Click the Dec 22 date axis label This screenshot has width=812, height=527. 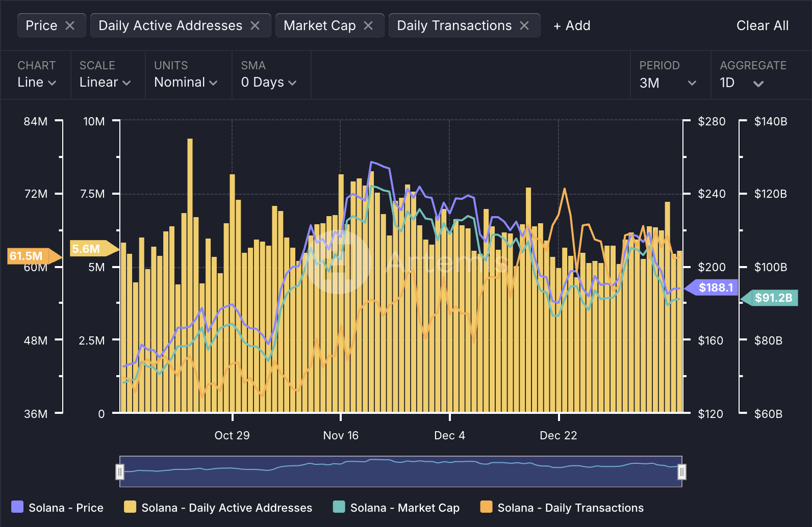(559, 435)
